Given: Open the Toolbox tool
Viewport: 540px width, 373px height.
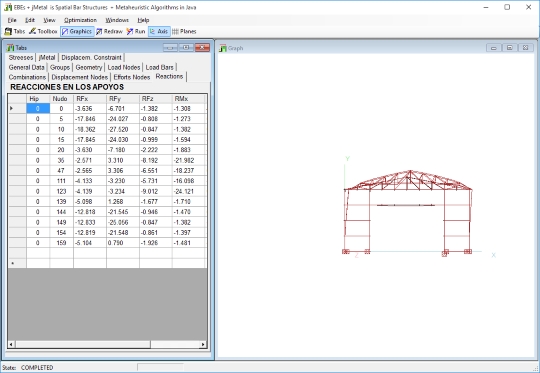Looking at the screenshot, I should pyautogui.click(x=43, y=31).
